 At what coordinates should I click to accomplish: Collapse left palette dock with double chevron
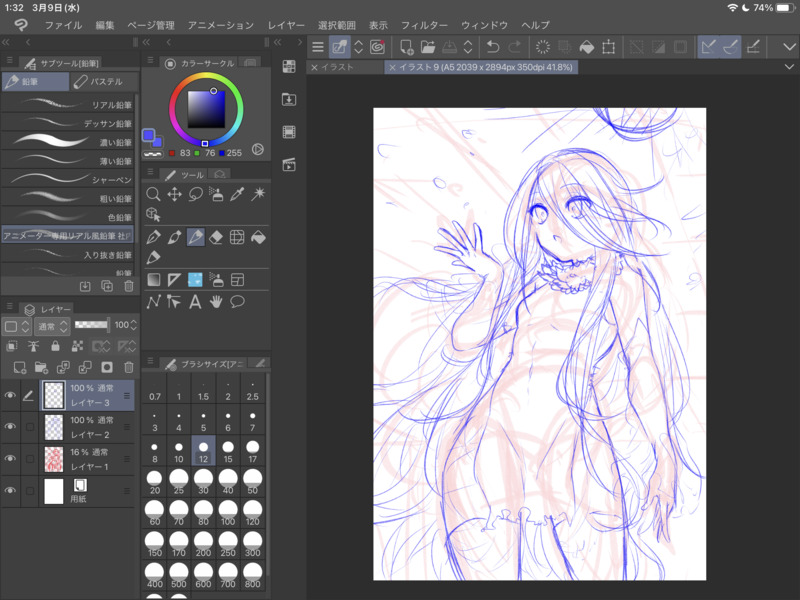coord(7,42)
